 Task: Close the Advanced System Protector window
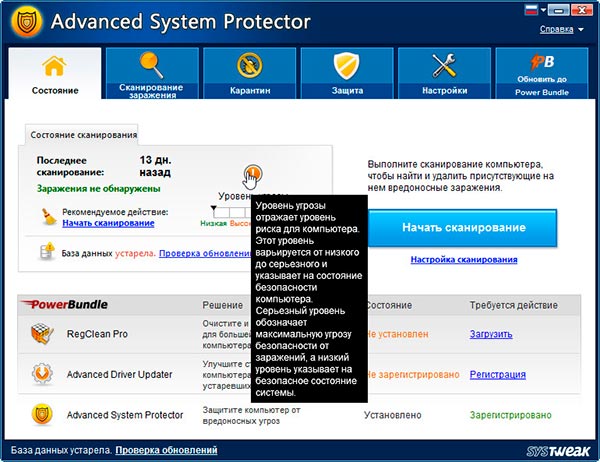(582, 10)
